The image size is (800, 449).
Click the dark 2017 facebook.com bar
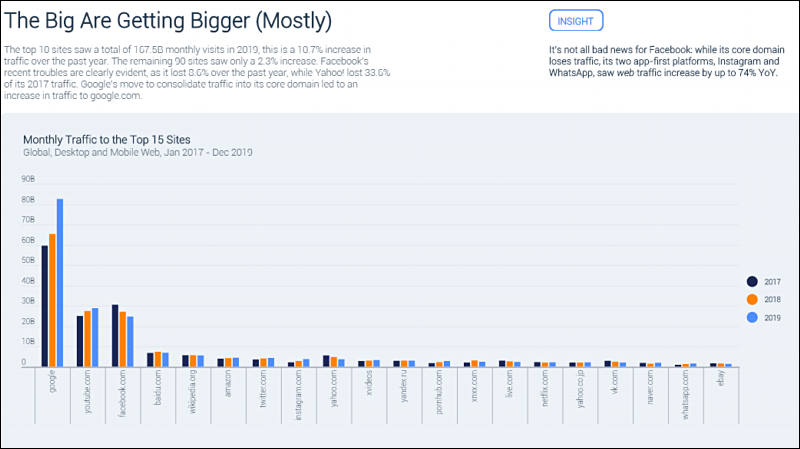pyautogui.click(x=115, y=335)
